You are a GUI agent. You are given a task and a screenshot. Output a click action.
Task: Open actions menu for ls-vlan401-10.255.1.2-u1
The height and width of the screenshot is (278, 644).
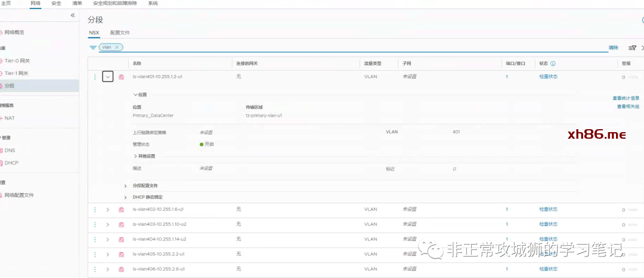[94, 77]
